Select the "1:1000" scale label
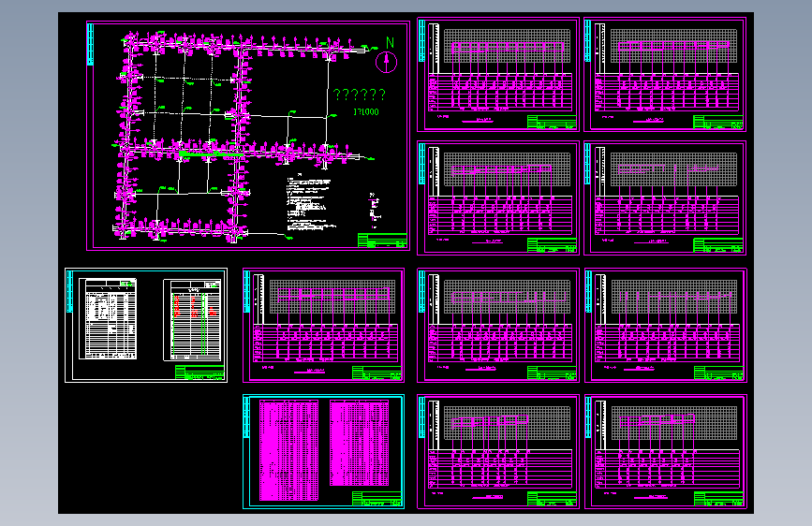Image resolution: width=812 pixels, height=526 pixels. pyautogui.click(x=366, y=111)
